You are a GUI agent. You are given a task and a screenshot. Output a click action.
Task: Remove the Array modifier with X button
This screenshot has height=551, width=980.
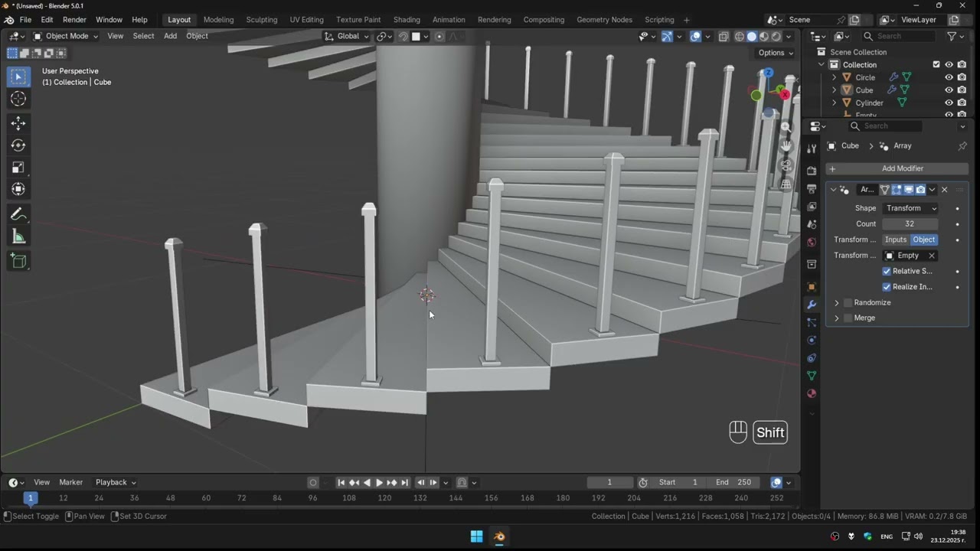(944, 190)
